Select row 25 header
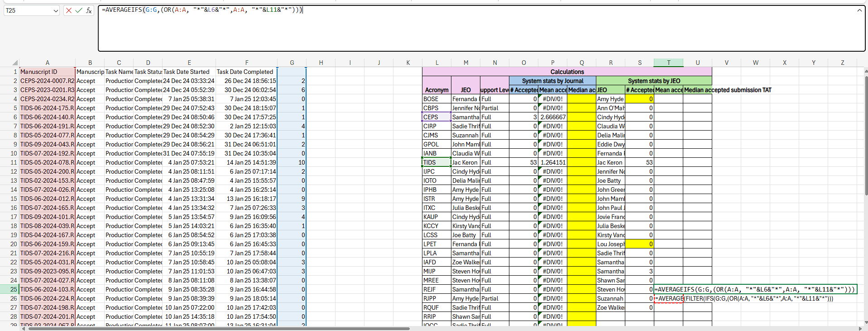 (x=10, y=289)
